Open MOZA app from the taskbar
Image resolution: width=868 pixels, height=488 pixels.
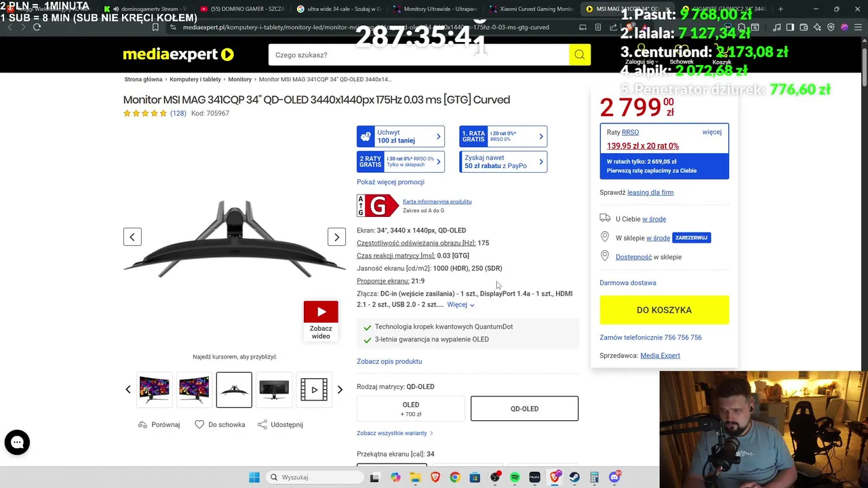click(534, 477)
